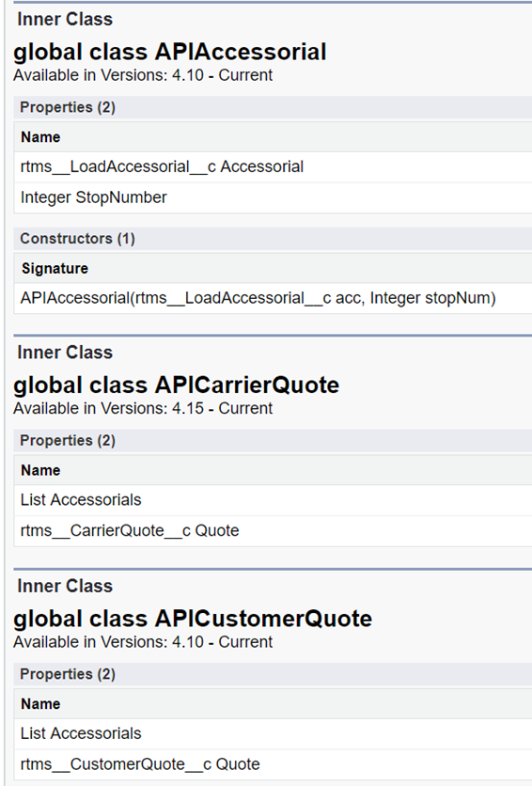Click the Name column header under APICustomerQuote
The image size is (532, 786).
click(x=40, y=704)
